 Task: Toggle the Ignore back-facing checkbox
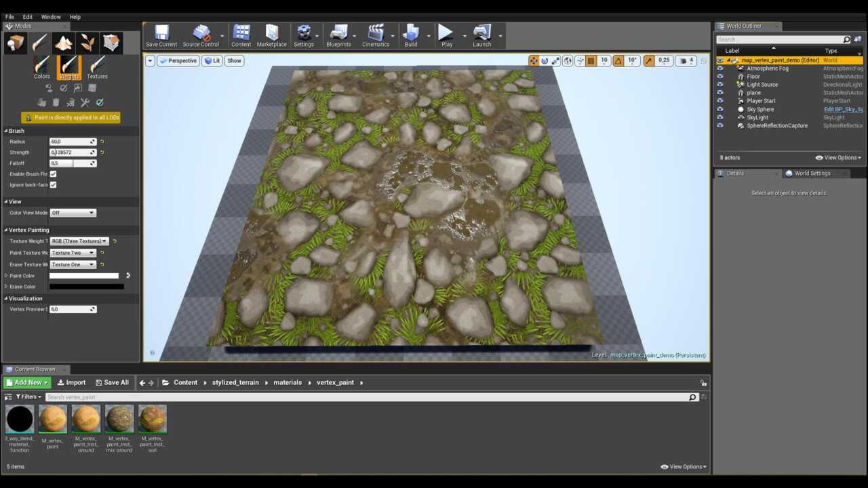53,185
